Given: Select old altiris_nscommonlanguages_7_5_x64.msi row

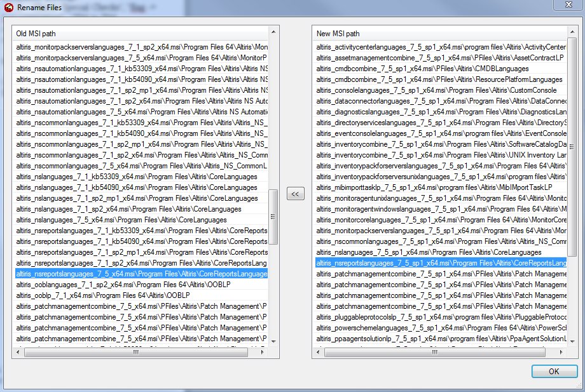Looking at the screenshot, I should [141, 166].
